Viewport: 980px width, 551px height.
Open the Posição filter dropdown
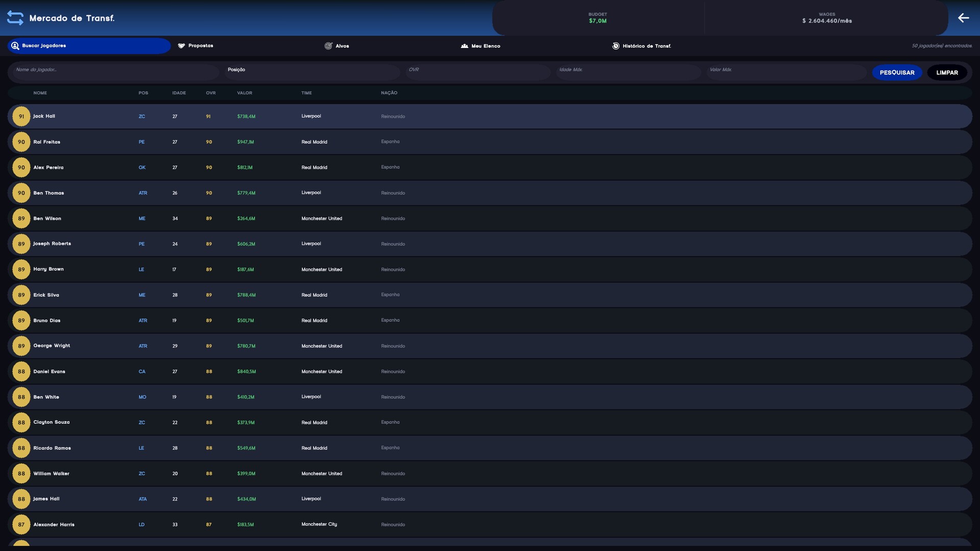tap(311, 72)
